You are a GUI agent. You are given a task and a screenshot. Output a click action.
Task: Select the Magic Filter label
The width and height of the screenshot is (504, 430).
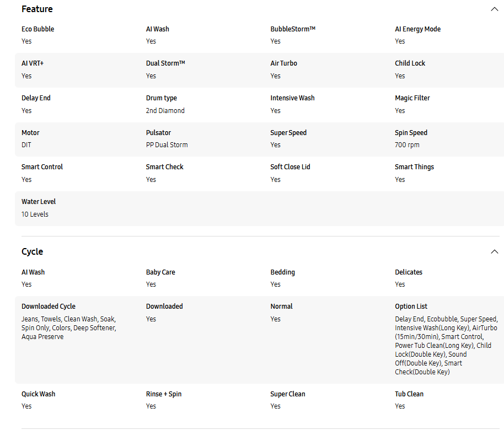[412, 98]
